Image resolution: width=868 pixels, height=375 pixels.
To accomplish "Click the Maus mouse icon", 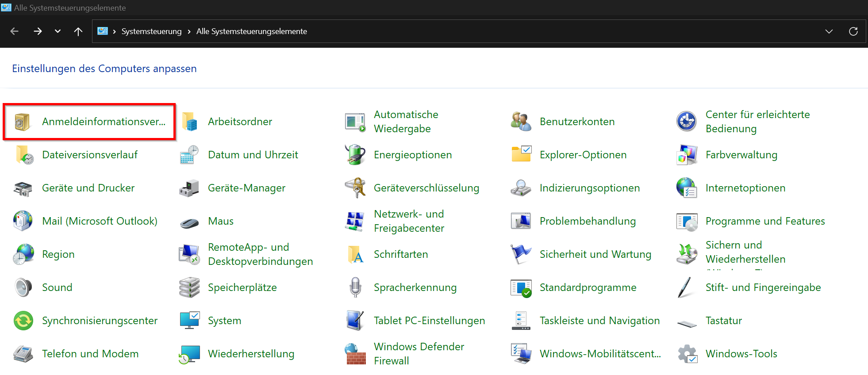I will click(189, 222).
